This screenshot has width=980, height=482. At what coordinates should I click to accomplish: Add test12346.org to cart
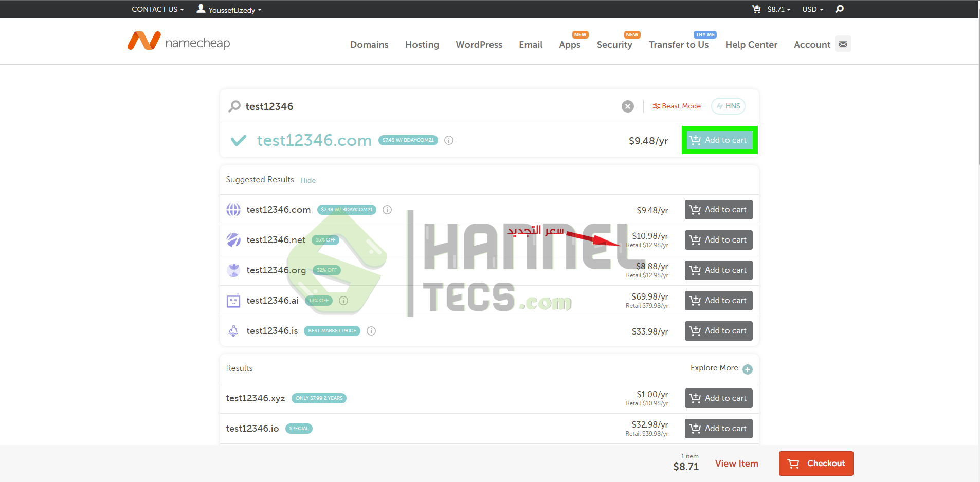[x=718, y=270]
